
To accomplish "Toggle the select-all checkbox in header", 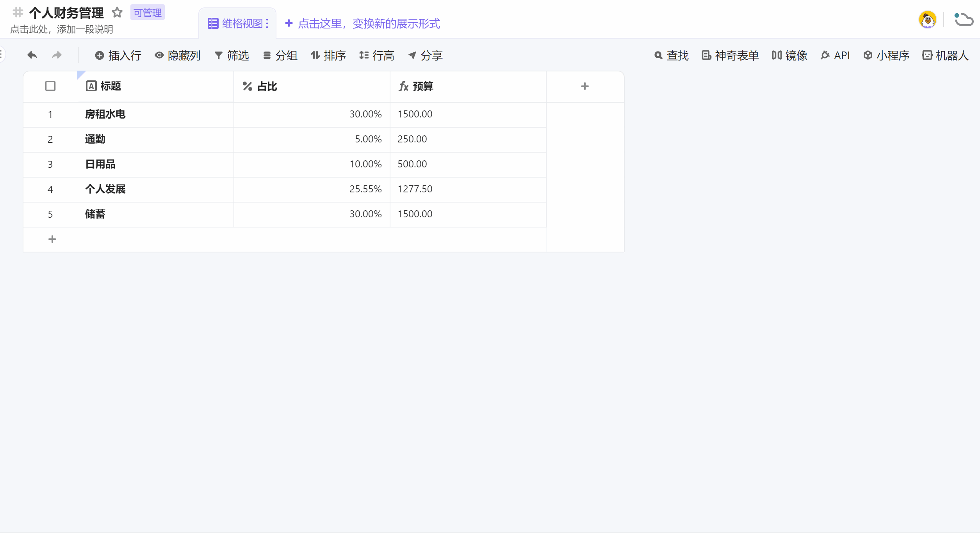I will (x=50, y=85).
